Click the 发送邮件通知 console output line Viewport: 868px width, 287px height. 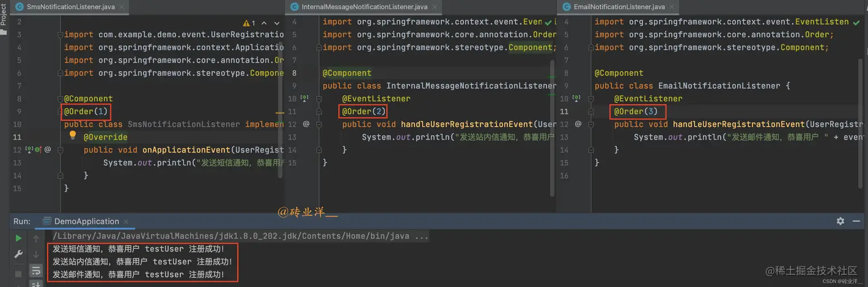(x=138, y=275)
